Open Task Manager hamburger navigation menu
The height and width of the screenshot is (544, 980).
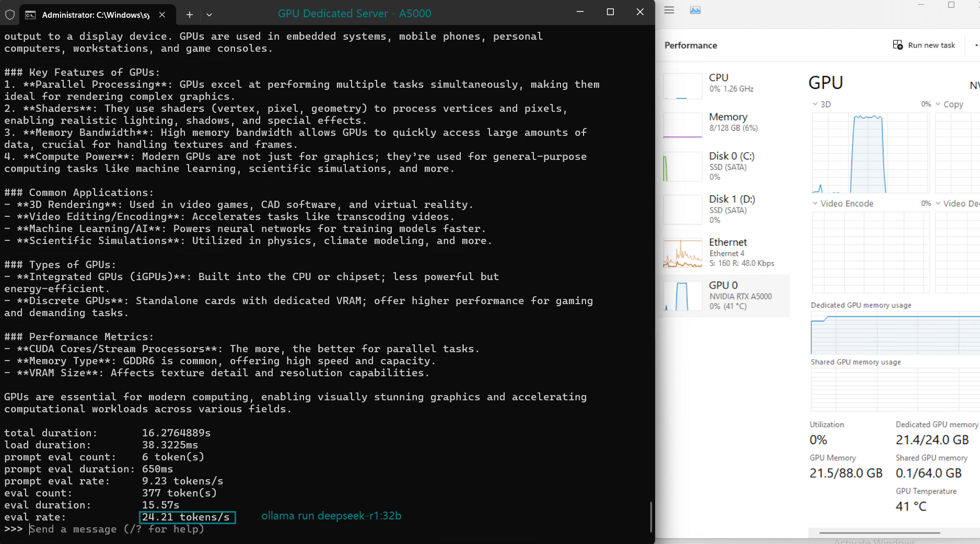point(669,10)
